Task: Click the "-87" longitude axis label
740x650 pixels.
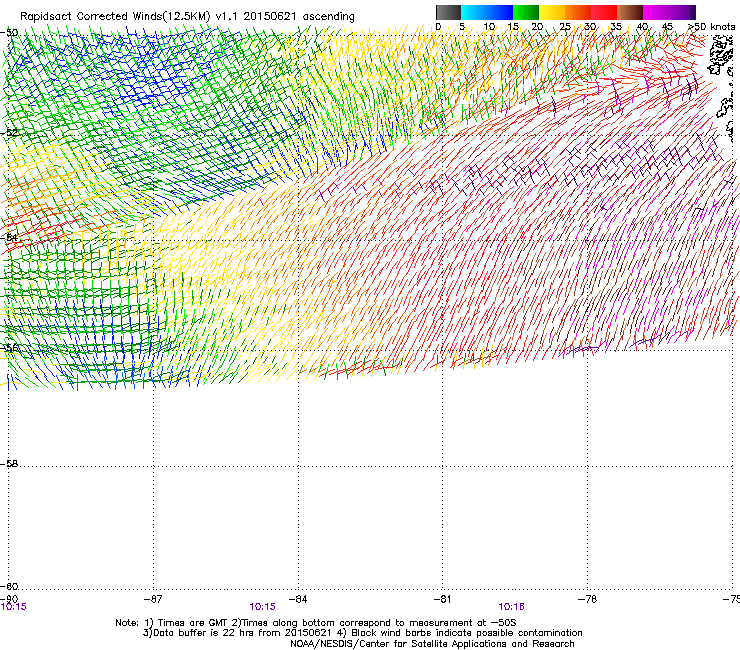Action: (153, 599)
